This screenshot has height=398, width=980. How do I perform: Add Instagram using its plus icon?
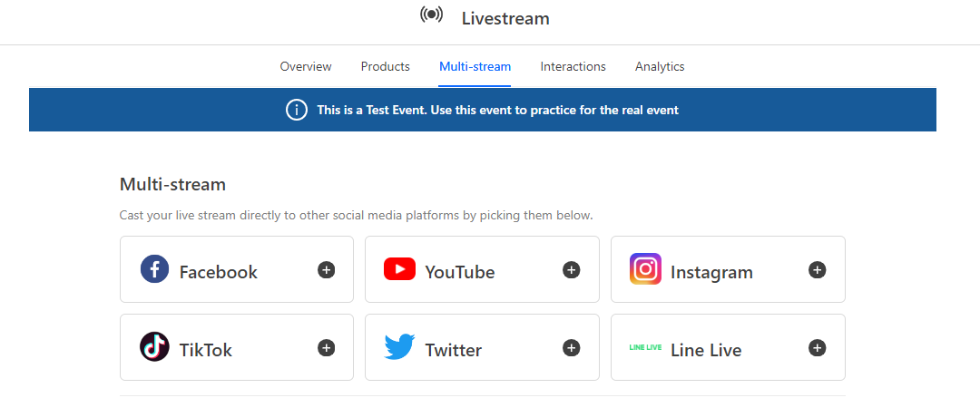pos(817,270)
